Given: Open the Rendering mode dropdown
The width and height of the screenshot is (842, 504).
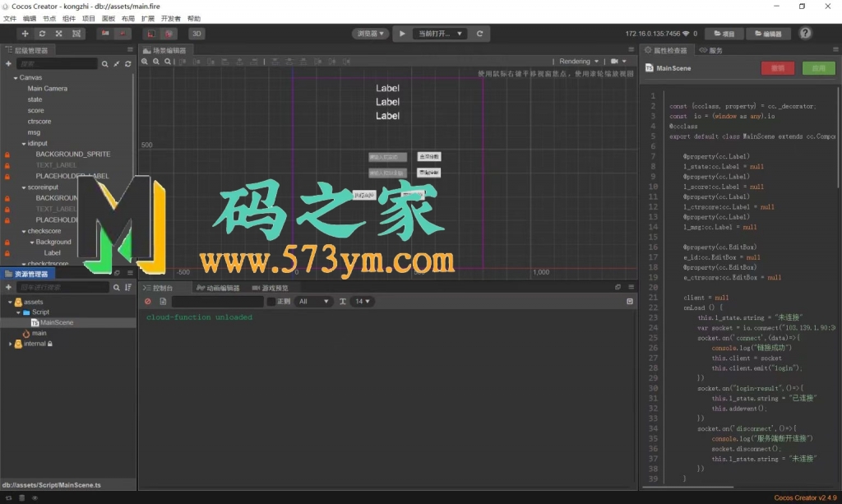Looking at the screenshot, I should [579, 62].
